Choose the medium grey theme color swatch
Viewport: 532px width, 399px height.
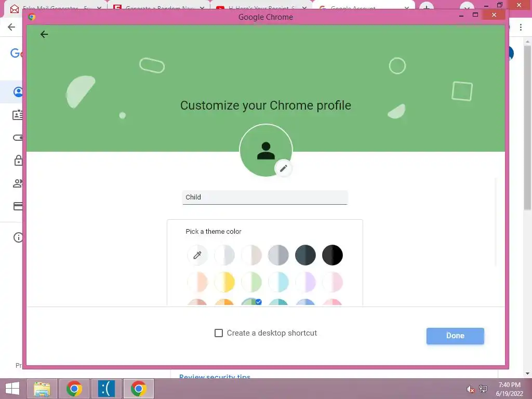278,255
